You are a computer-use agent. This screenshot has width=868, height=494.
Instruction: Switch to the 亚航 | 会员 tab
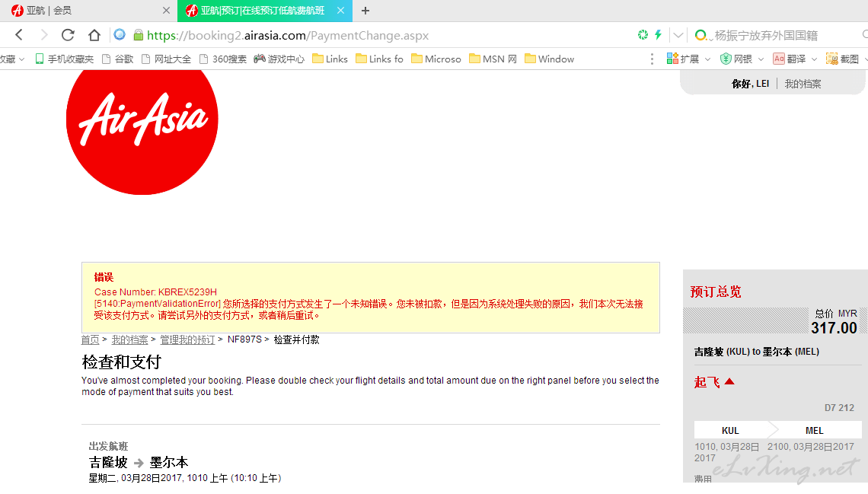[88, 11]
